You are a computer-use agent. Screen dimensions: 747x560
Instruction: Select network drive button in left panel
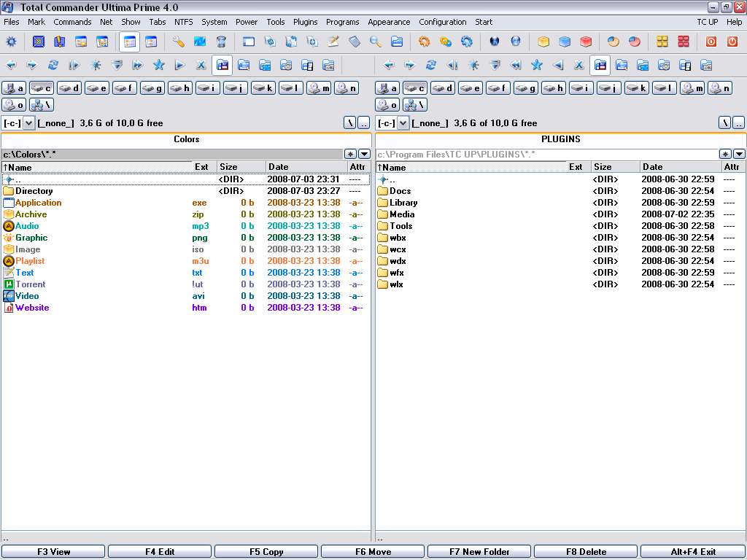coord(42,105)
